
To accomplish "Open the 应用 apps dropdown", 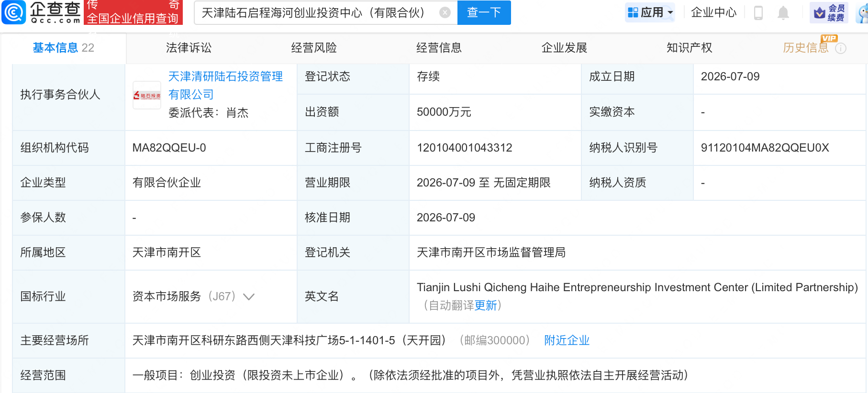I will [650, 12].
